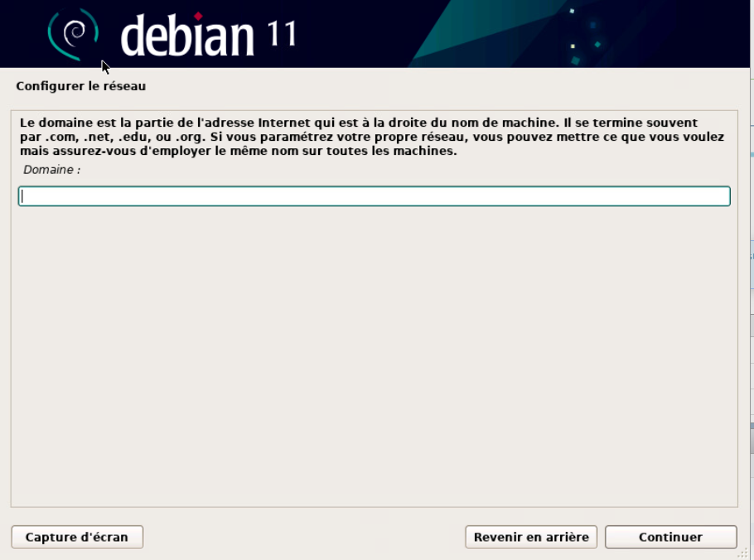The width and height of the screenshot is (754, 560).
Task: Click the red dot above the debian wordmark
Action: 198,16
